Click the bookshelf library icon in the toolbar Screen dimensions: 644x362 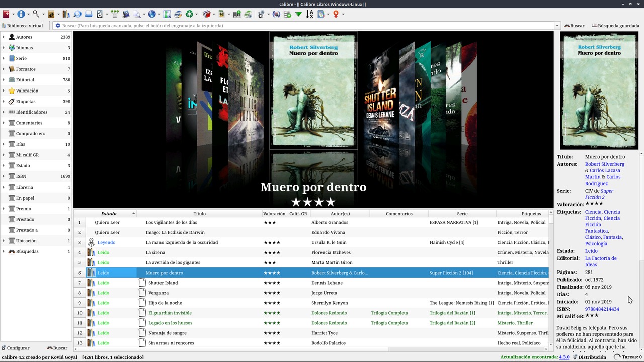pos(66,14)
